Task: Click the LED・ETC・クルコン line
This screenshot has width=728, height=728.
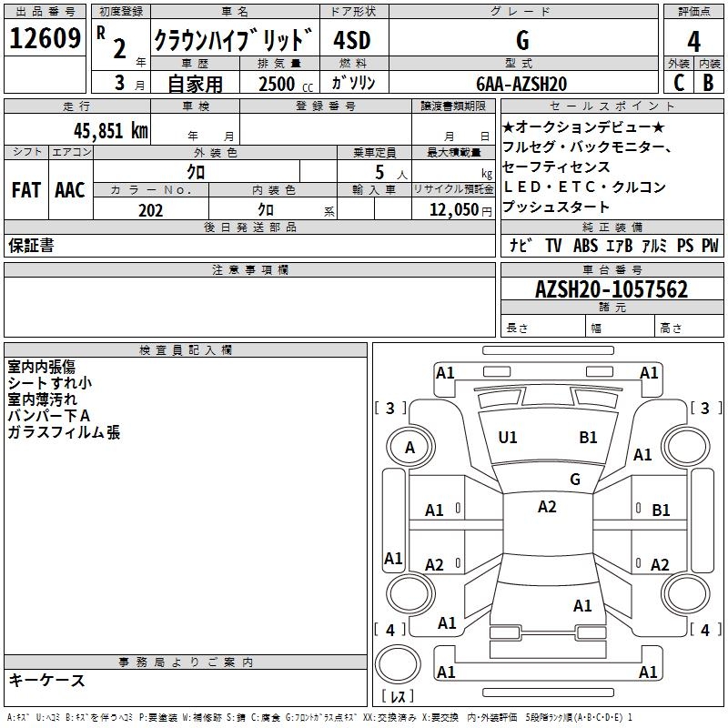Action: pyautogui.click(x=584, y=187)
